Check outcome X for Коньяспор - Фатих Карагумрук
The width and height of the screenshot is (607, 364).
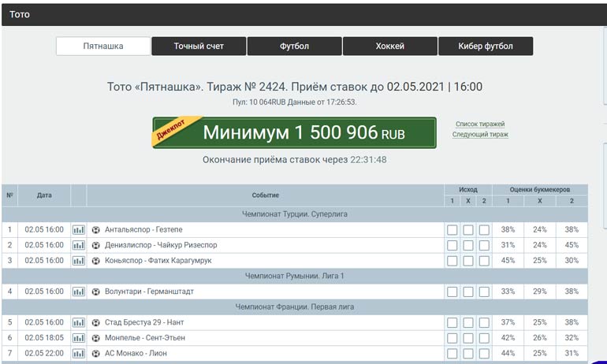tap(468, 261)
